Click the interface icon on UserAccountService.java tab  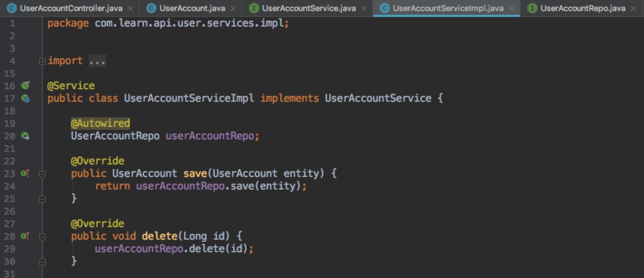click(254, 8)
